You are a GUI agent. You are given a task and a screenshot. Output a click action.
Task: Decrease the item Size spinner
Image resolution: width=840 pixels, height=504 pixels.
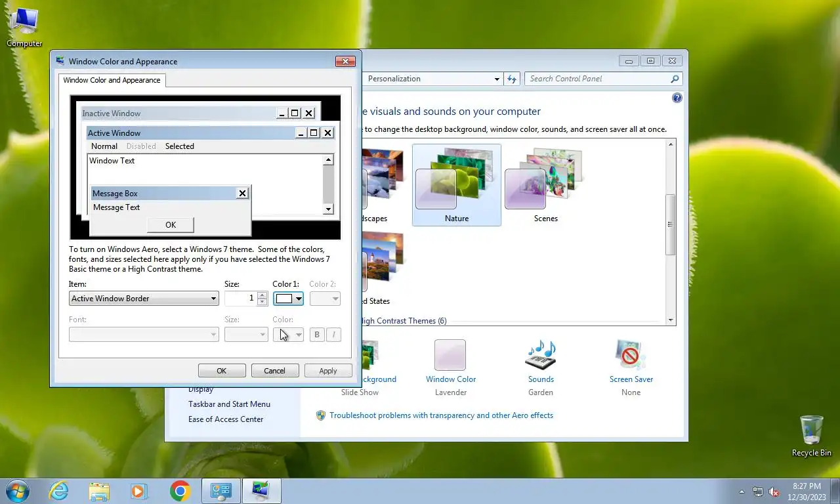click(262, 303)
